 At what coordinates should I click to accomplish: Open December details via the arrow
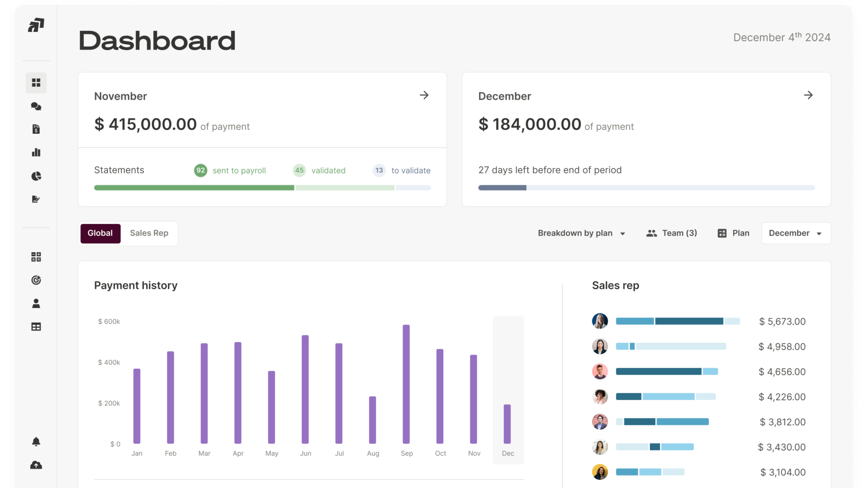pos(809,96)
